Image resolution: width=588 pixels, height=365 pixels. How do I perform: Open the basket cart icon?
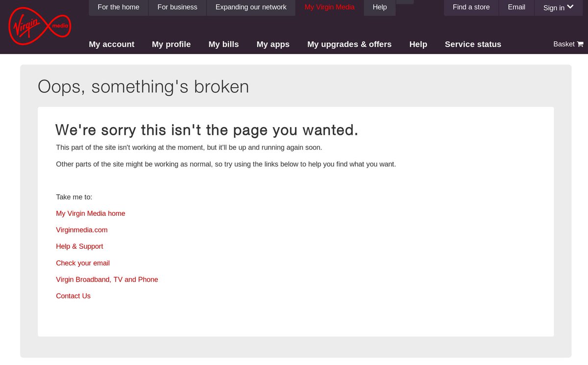coord(580,44)
